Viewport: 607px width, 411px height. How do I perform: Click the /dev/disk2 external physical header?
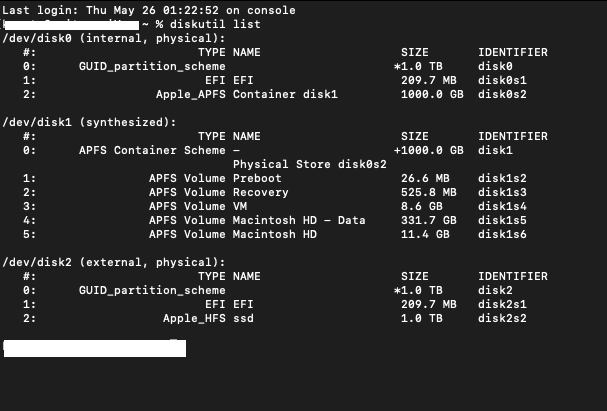pos(114,262)
